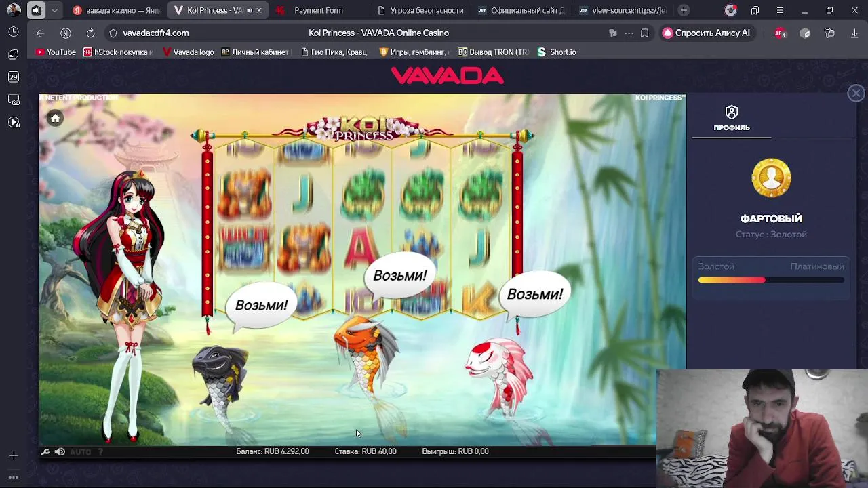Add item with sidebar plus icon
Screen dimensions: 868x488
pos(14,455)
